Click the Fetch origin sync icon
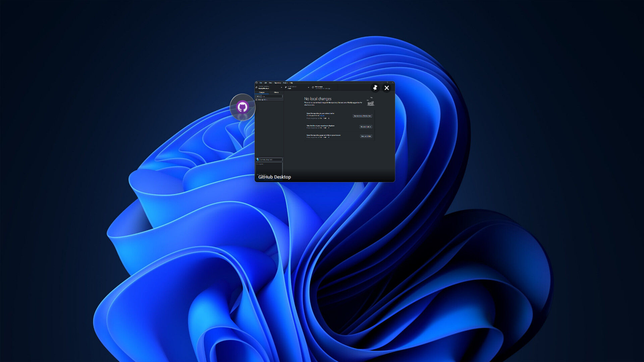Viewport: 644px width, 362px height. click(x=313, y=87)
